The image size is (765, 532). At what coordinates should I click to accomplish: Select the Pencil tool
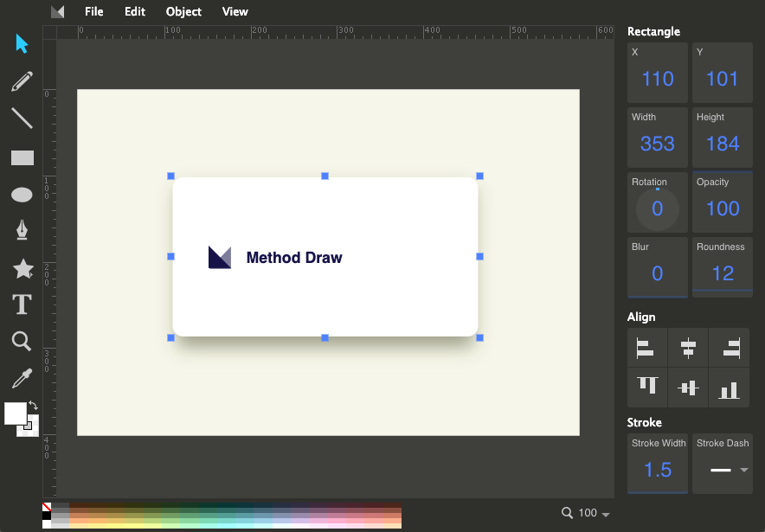tap(22, 81)
